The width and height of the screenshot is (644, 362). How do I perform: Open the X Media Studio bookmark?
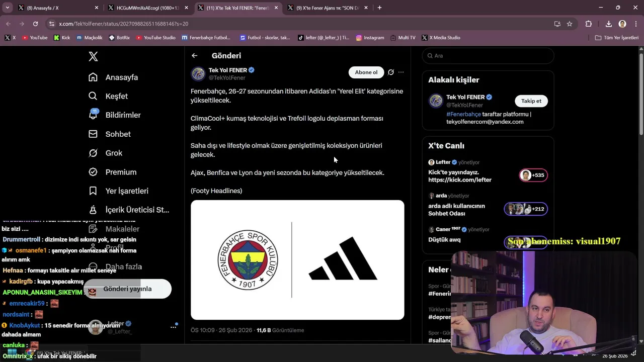[x=441, y=38]
